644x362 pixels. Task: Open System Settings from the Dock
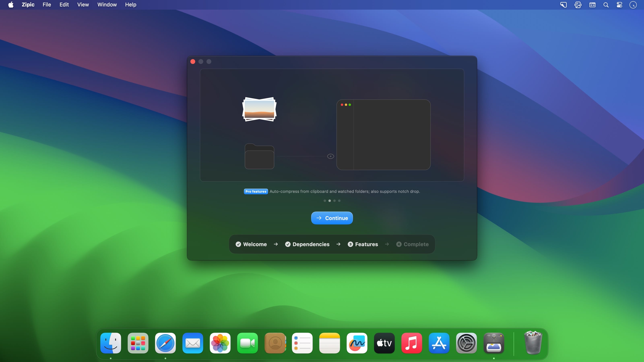pyautogui.click(x=466, y=343)
